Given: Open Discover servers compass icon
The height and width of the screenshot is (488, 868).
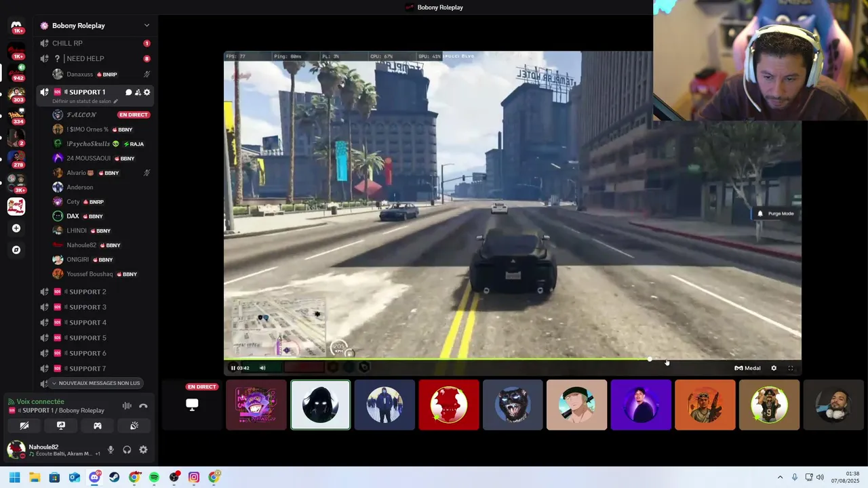Looking at the screenshot, I should pos(16,250).
